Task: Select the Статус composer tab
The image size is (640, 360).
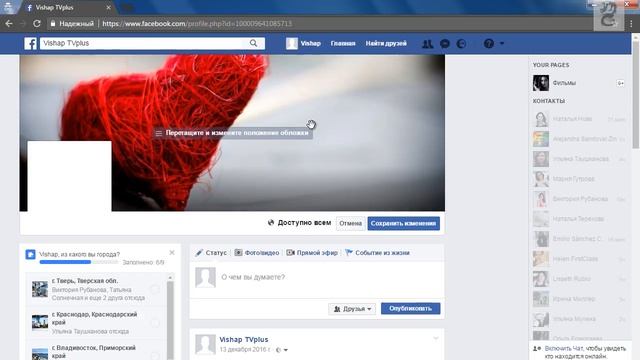Action: pyautogui.click(x=211, y=253)
